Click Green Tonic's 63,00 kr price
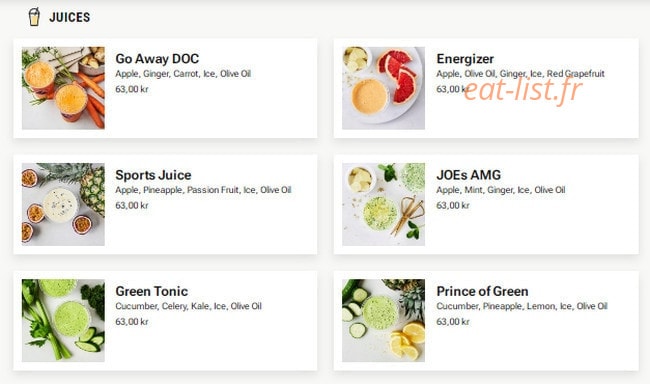This screenshot has width=650, height=384. (132, 321)
